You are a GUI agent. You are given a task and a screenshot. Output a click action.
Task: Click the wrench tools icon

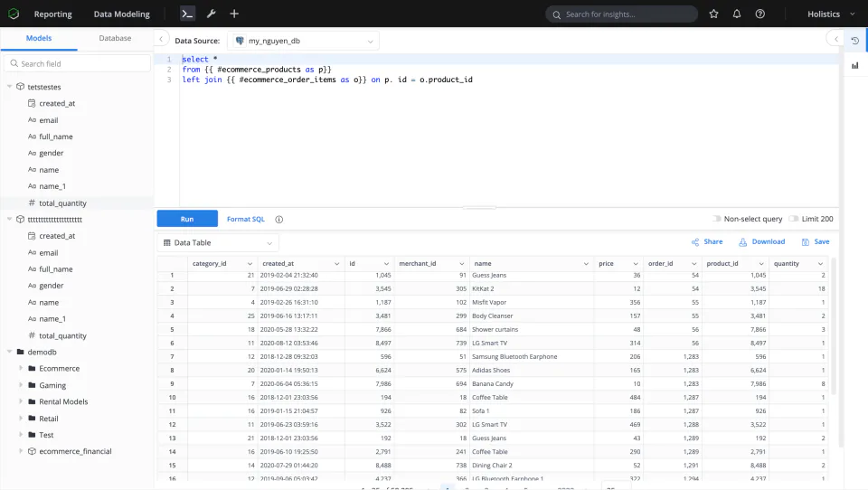click(x=211, y=14)
